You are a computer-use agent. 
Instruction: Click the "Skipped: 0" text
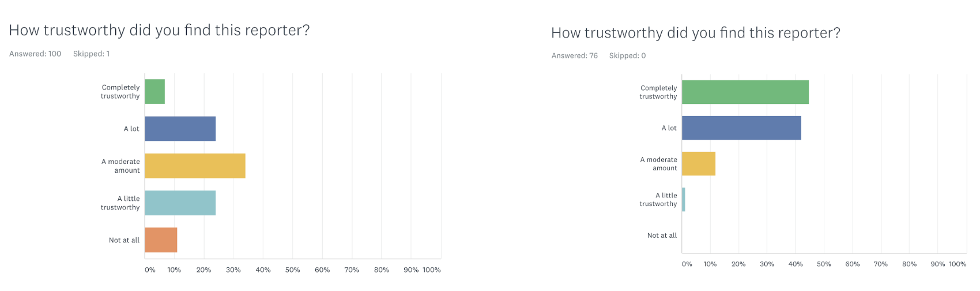click(627, 56)
